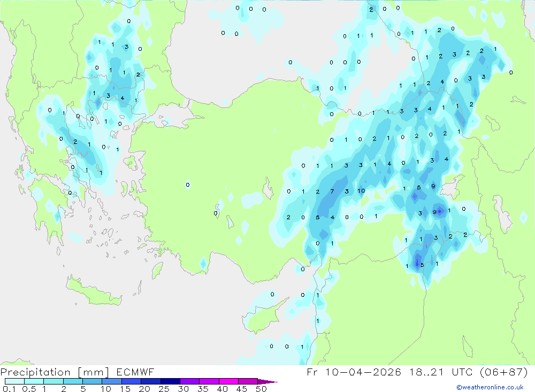Pick the 35–40 mm legend swatch
This screenshot has height=392, width=535.
pos(209,381)
